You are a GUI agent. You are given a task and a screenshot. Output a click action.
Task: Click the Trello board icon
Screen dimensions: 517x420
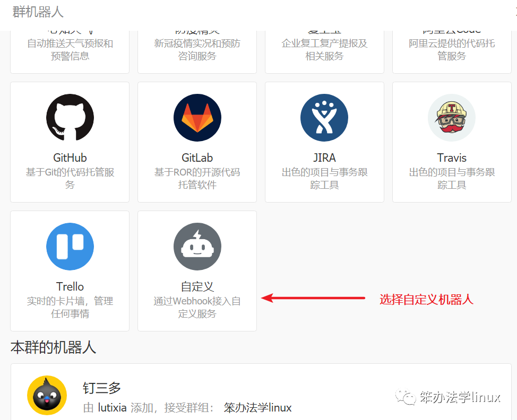[x=70, y=247]
